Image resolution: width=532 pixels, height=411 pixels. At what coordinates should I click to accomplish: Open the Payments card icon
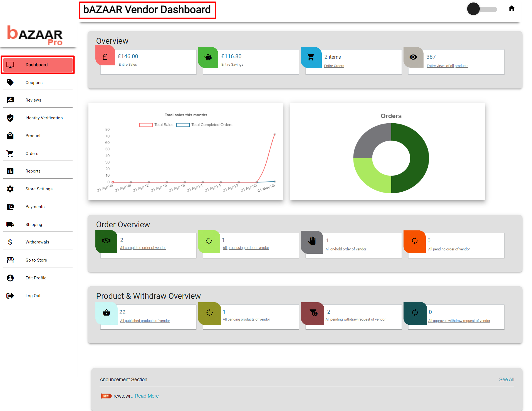coord(10,206)
